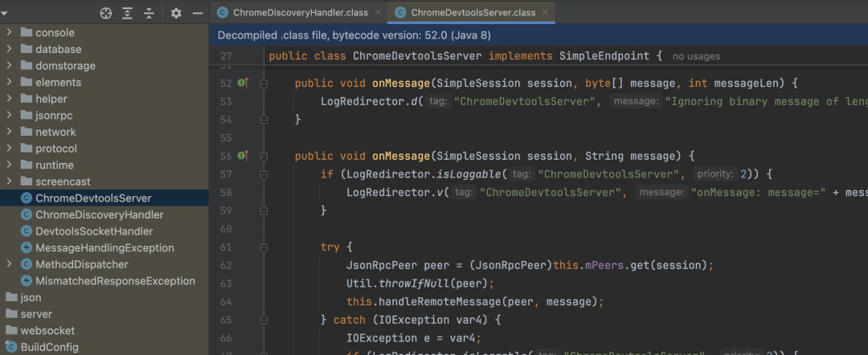This screenshot has height=355, width=868.
Task: Open MismatchedResponseException class
Action: 115,281
